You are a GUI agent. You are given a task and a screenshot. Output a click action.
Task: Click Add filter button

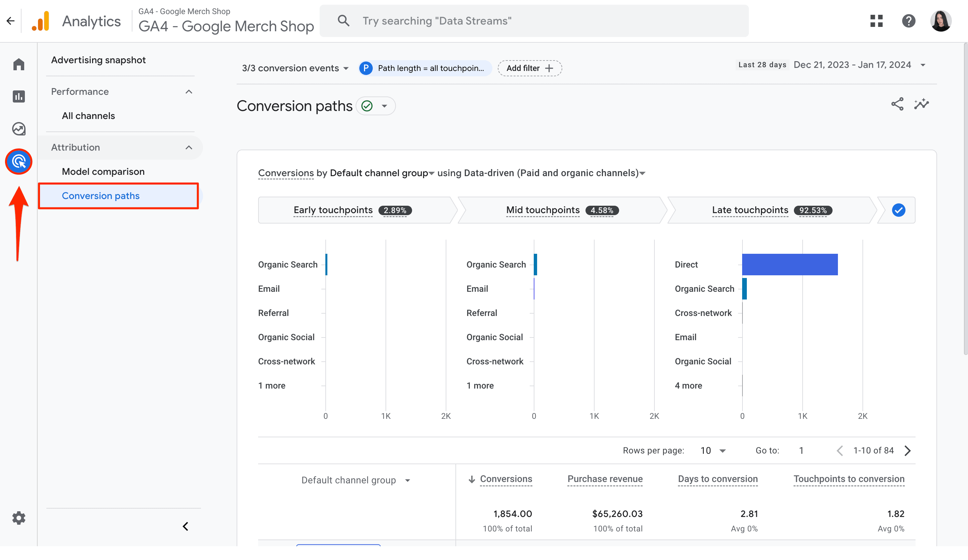(x=529, y=68)
